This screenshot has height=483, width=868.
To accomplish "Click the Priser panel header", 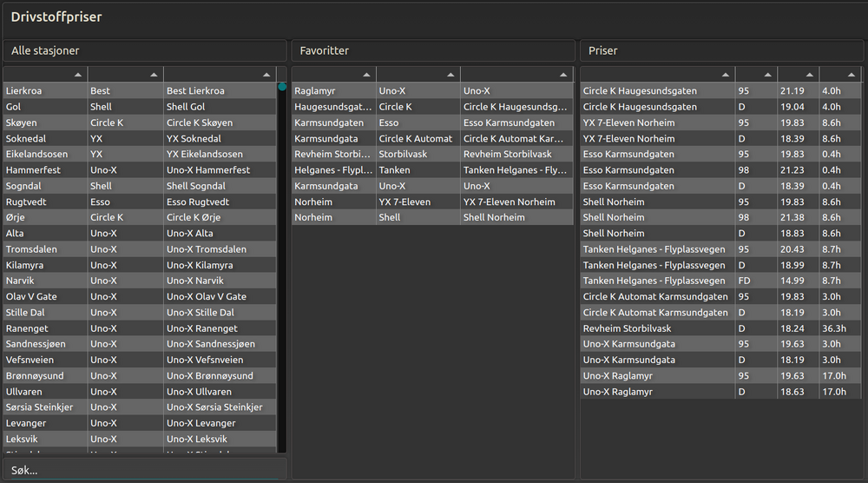I will pos(720,50).
